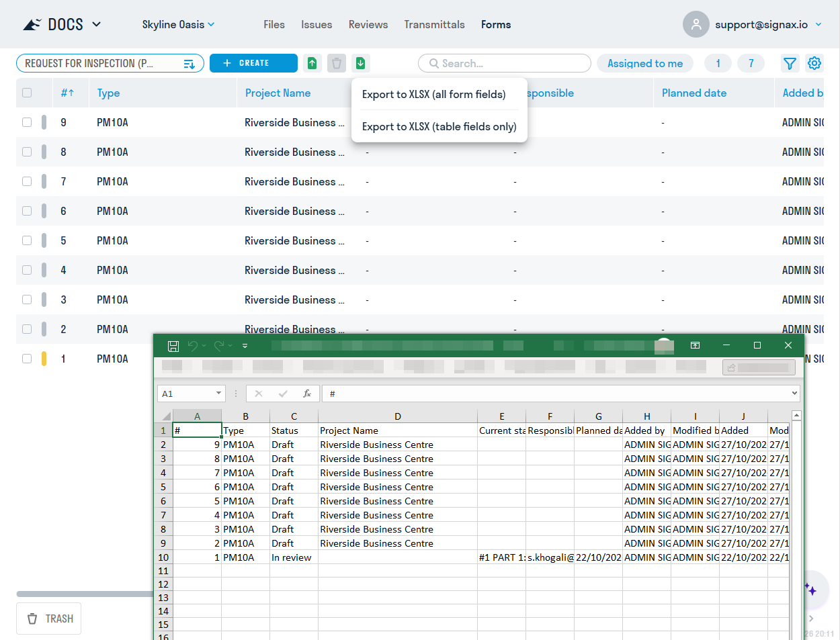Image resolution: width=840 pixels, height=640 pixels.
Task: Check the checkbox for row 8
Action: click(27, 152)
